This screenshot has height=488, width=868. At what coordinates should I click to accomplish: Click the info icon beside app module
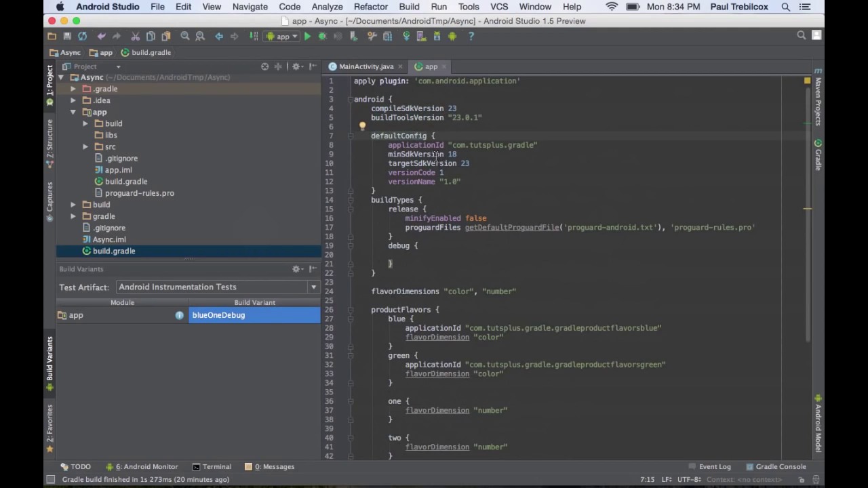pyautogui.click(x=179, y=315)
